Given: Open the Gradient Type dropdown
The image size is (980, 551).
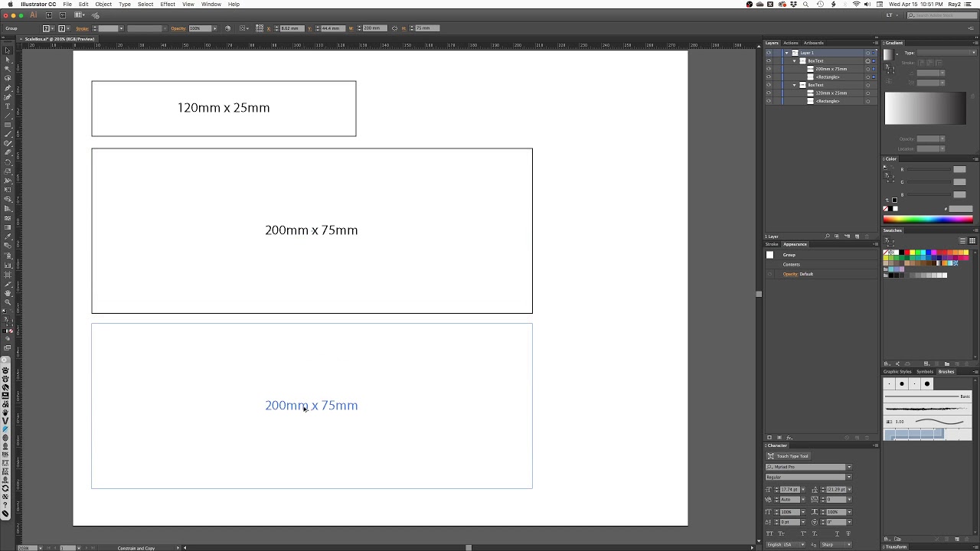Looking at the screenshot, I should [x=946, y=53].
